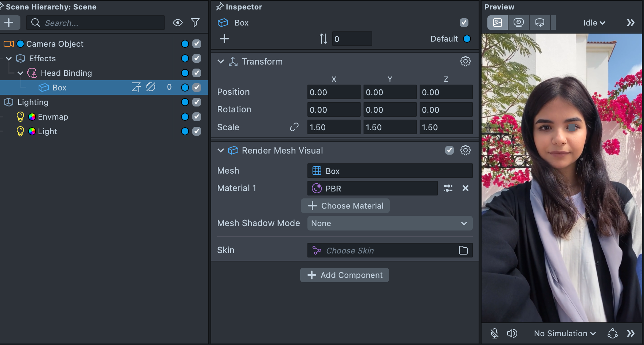Viewport: 644px width, 345px height.
Task: Remove PBR material with the X icon
Action: click(465, 188)
